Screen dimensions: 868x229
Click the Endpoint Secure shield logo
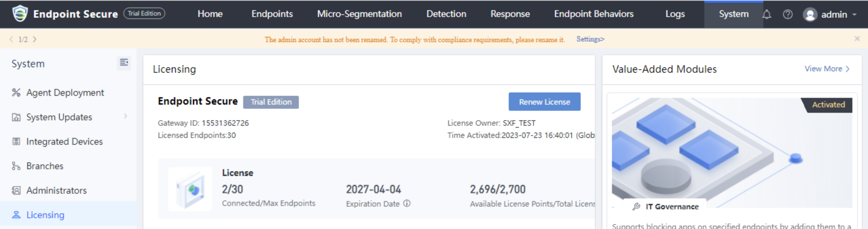[20, 14]
